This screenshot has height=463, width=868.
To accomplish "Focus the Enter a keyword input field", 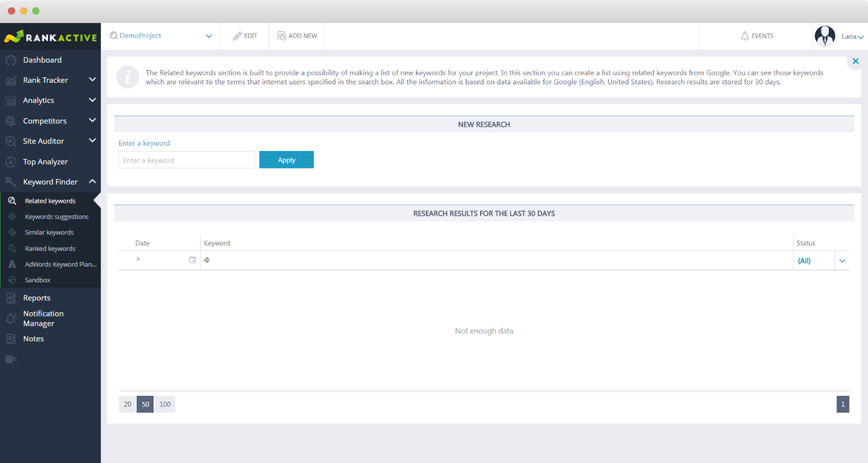I will coord(187,160).
